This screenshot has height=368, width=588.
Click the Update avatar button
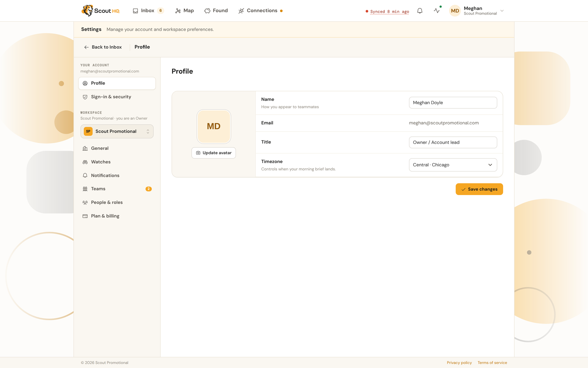[x=214, y=153]
